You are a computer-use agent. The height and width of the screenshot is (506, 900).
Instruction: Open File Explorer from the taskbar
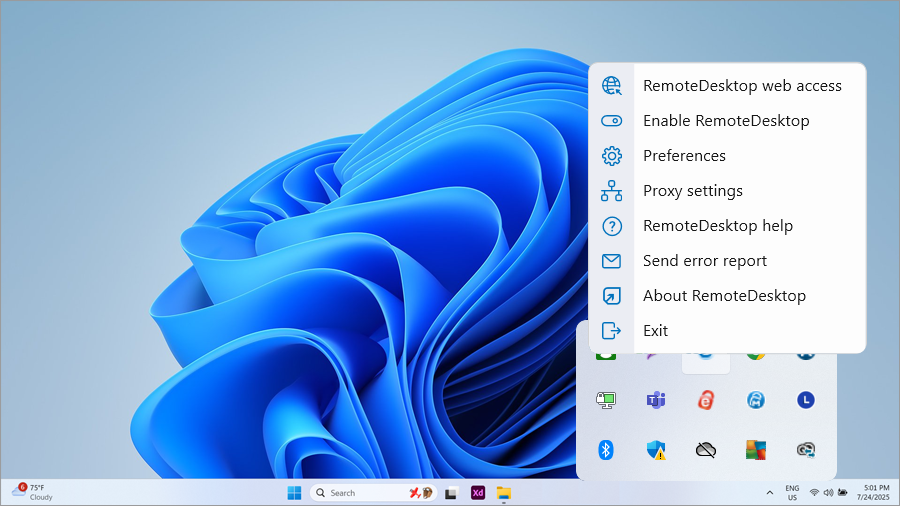point(503,493)
